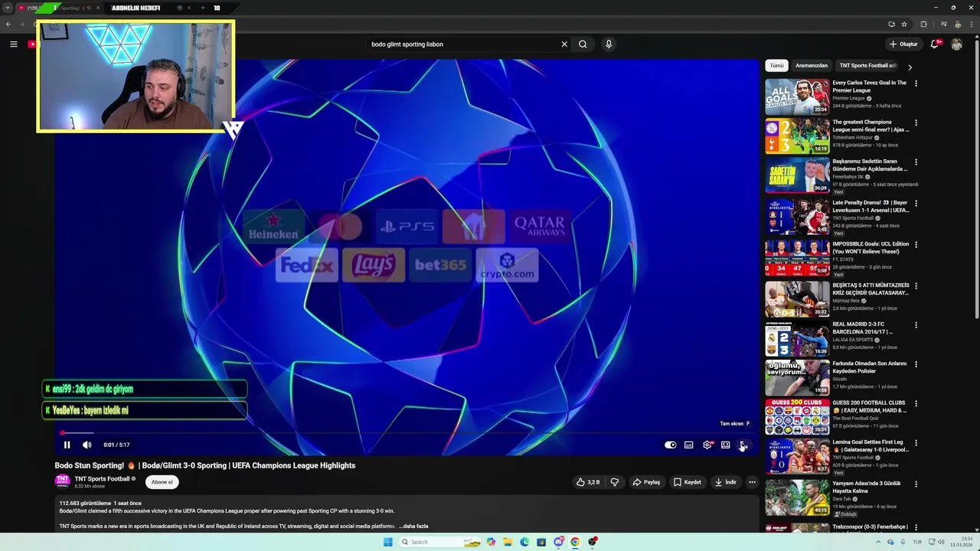Open options for BEŞİKTAŞ 5 ATTI video
980x551 pixels.
coord(916,286)
